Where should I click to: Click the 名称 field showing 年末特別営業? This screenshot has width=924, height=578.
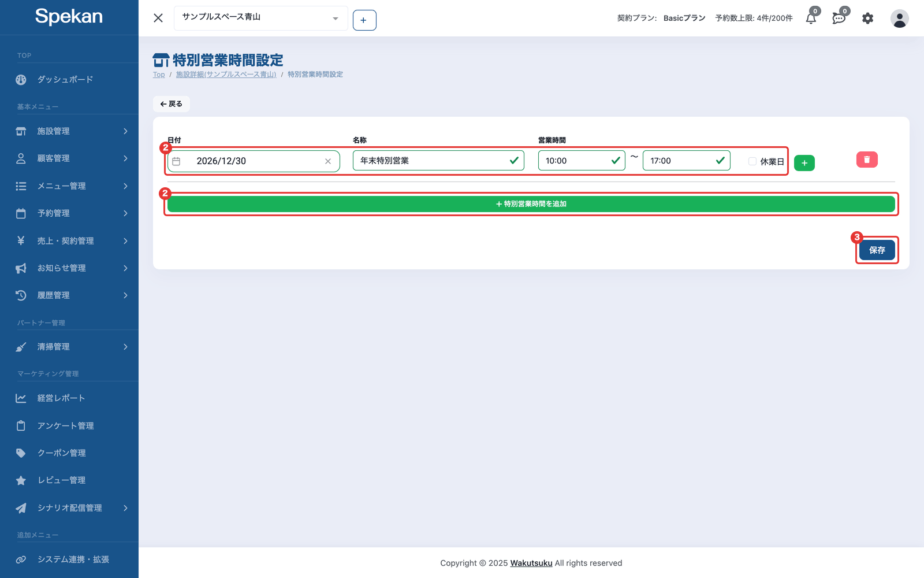point(438,161)
